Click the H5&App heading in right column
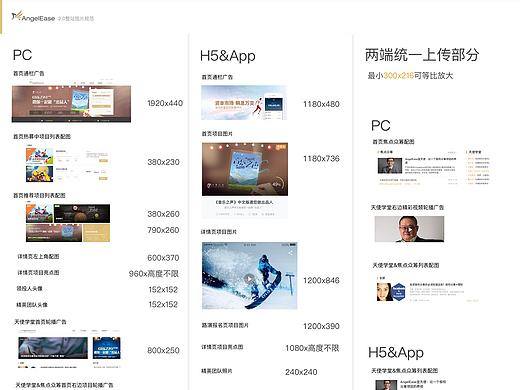520x390 pixels. pos(396,353)
